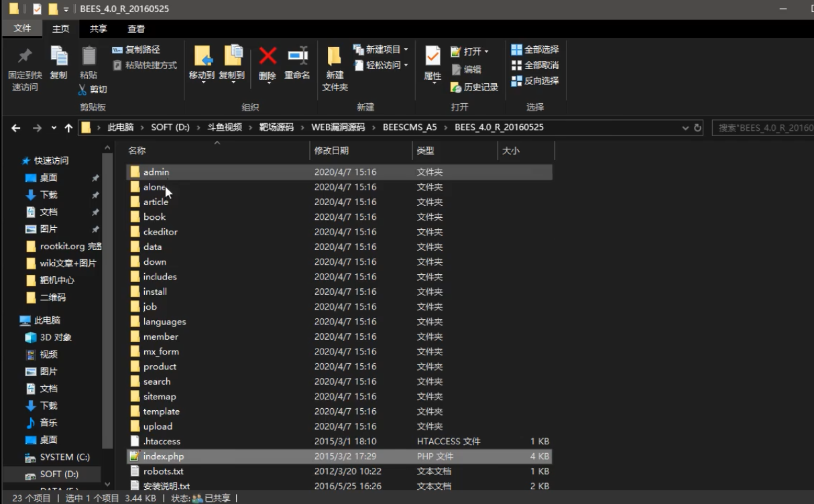Click the red Delete icon in ribbon
The image size is (814, 504).
tap(268, 56)
